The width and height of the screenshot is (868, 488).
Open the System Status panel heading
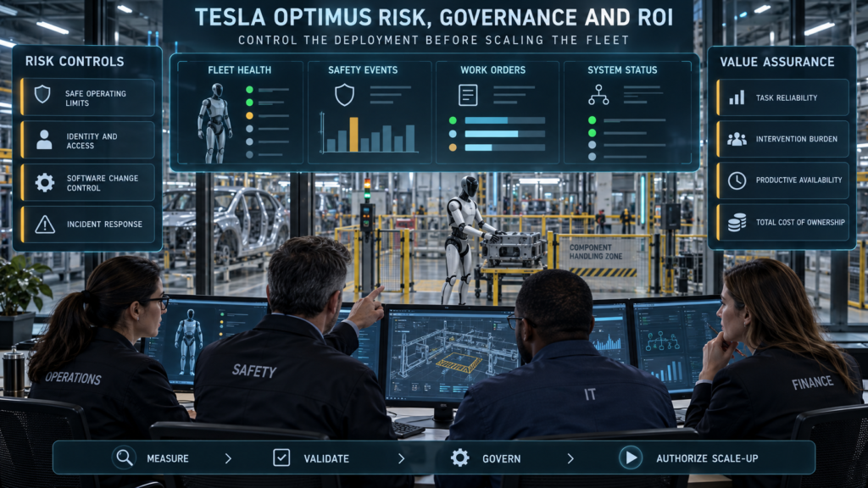622,70
